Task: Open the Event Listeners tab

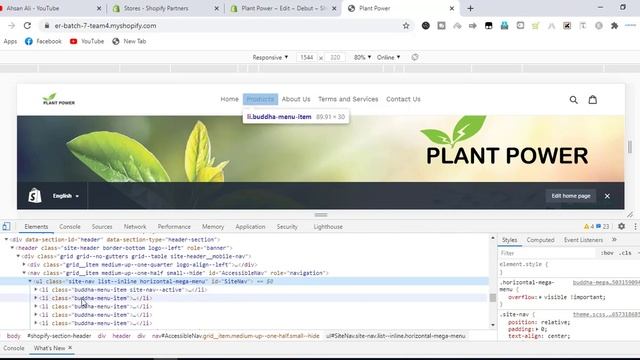Action: 583,240
